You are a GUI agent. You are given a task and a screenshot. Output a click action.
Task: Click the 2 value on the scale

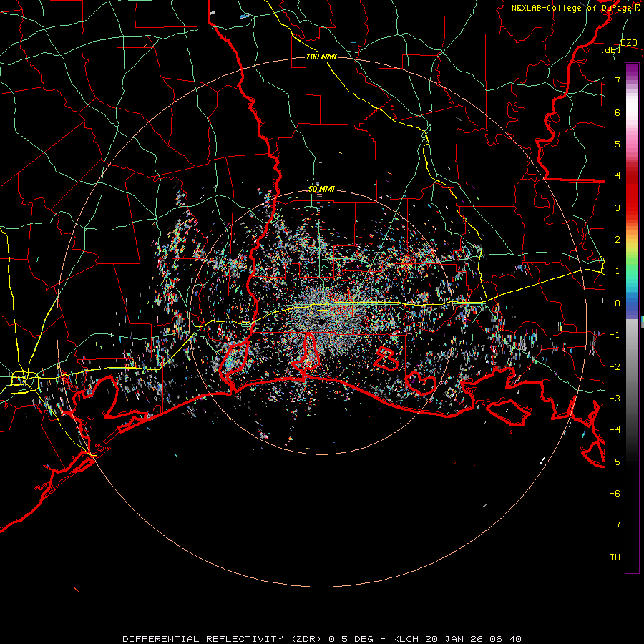click(618, 240)
